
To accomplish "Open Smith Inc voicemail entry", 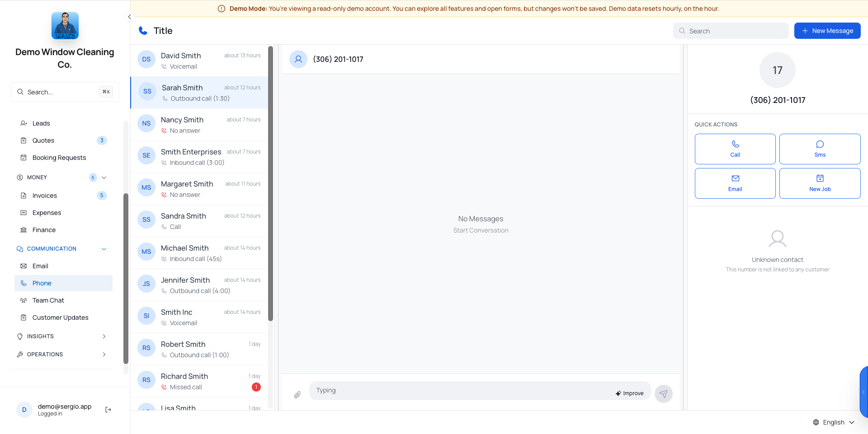I will (199, 317).
